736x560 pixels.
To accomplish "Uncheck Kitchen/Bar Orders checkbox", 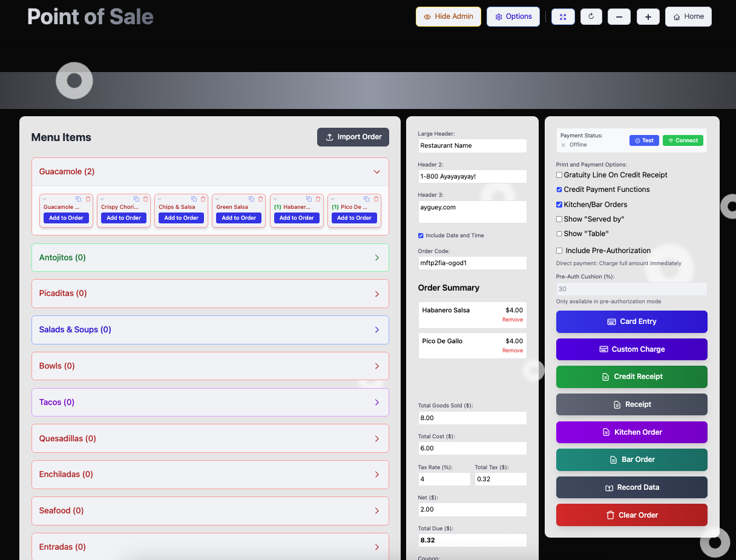I will pyautogui.click(x=559, y=205).
